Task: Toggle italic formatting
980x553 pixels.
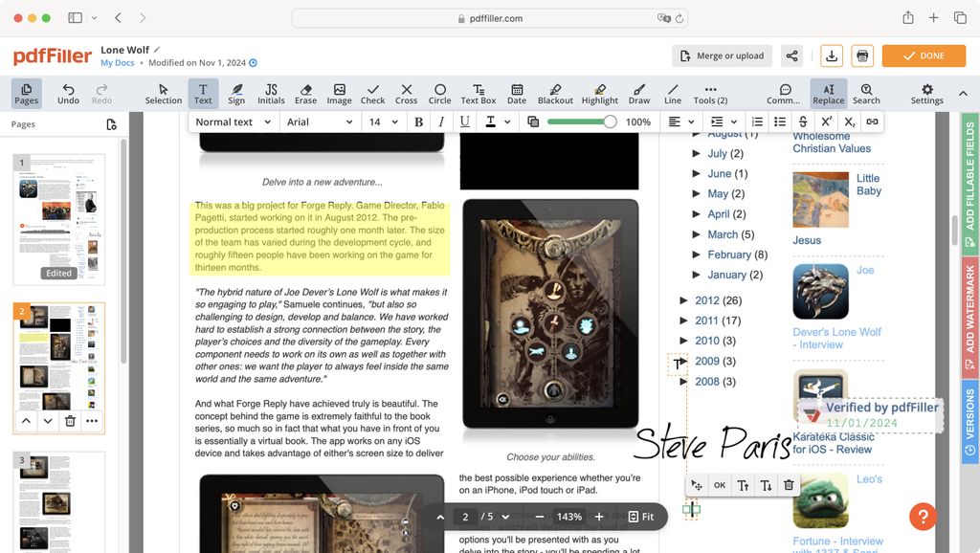Action: (x=441, y=122)
